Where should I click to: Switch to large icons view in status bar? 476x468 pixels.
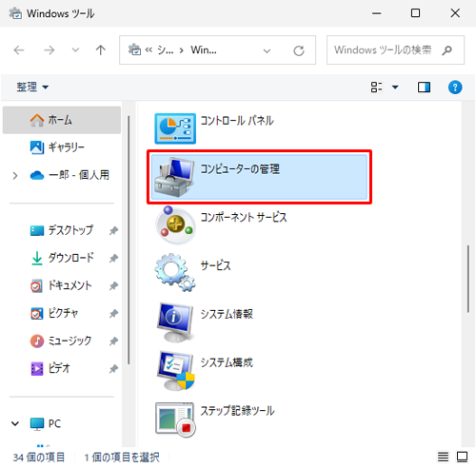[x=462, y=457]
